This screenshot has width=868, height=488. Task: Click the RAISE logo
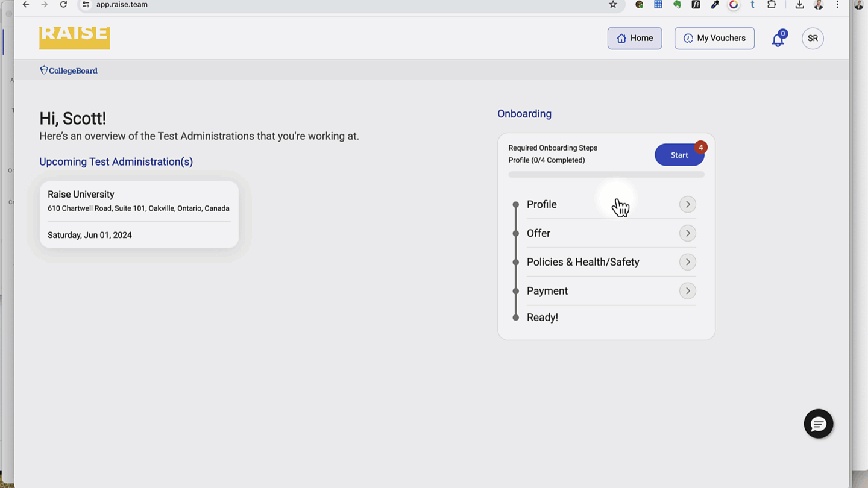click(75, 37)
